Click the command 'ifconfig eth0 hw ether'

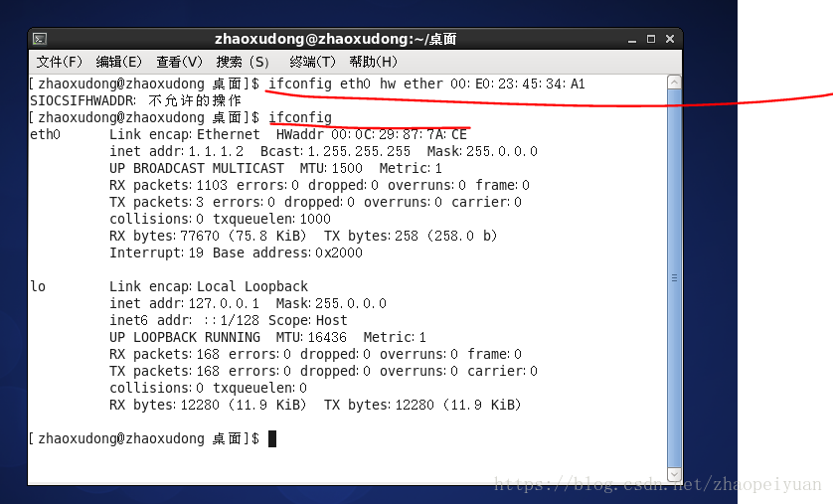(x=356, y=84)
